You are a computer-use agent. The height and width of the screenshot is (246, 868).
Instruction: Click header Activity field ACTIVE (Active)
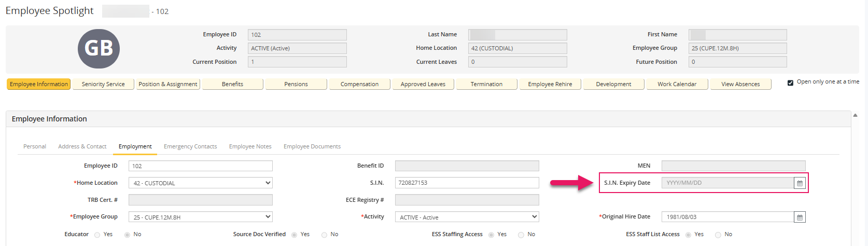pos(297,48)
